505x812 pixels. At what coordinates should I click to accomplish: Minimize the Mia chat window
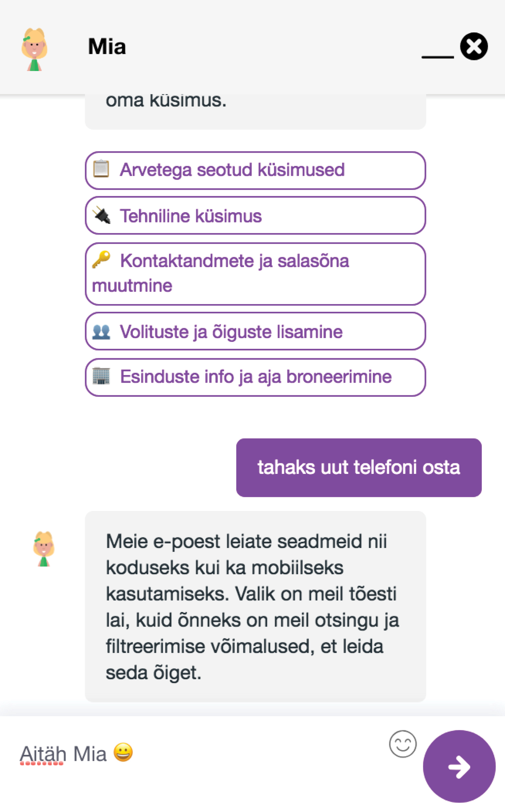[437, 56]
